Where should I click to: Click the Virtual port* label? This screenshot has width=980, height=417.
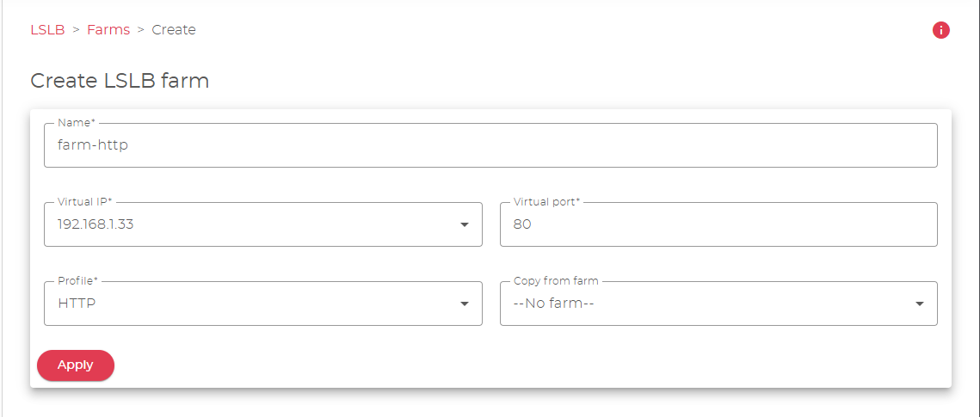[546, 202]
